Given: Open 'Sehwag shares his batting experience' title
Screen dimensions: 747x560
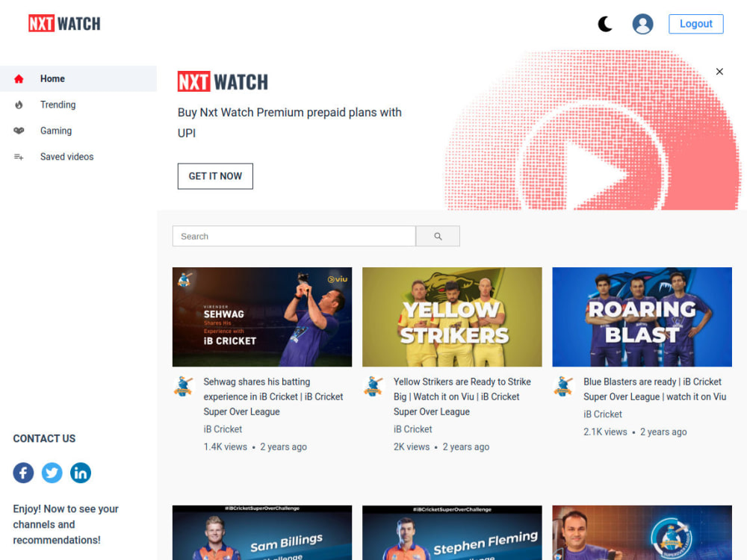Looking at the screenshot, I should [x=273, y=396].
